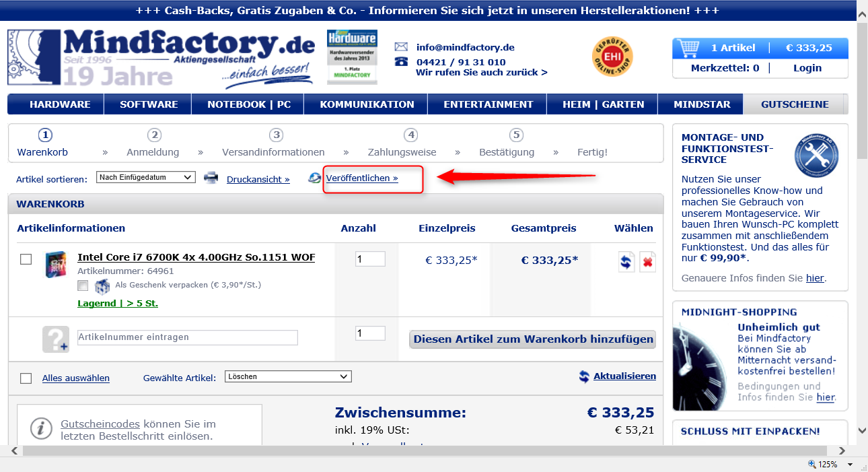Screen dimensions: 868x472
Task: Open the NOTEBOOK | PC menu
Action: 249,104
